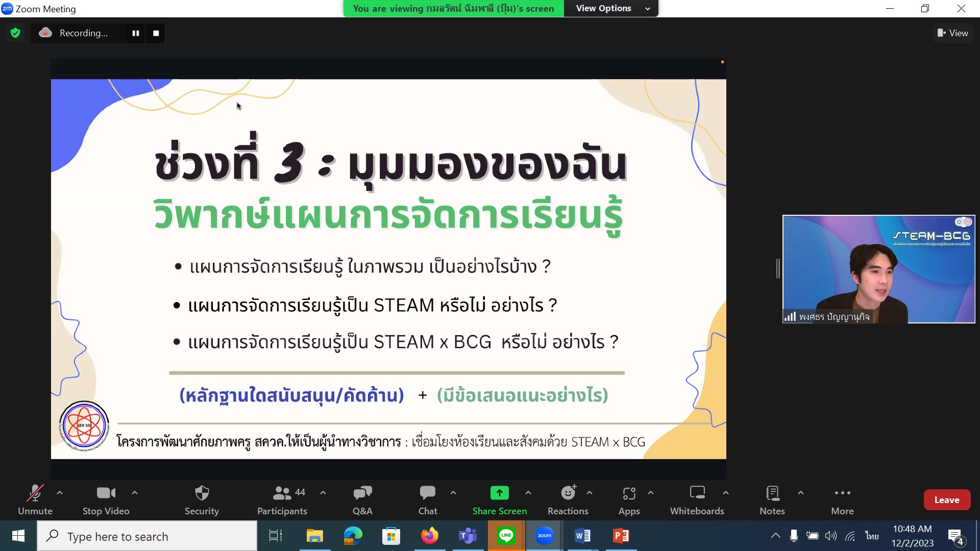This screenshot has height=551, width=980.
Task: Click the Zoom taskbar icon
Action: [545, 536]
